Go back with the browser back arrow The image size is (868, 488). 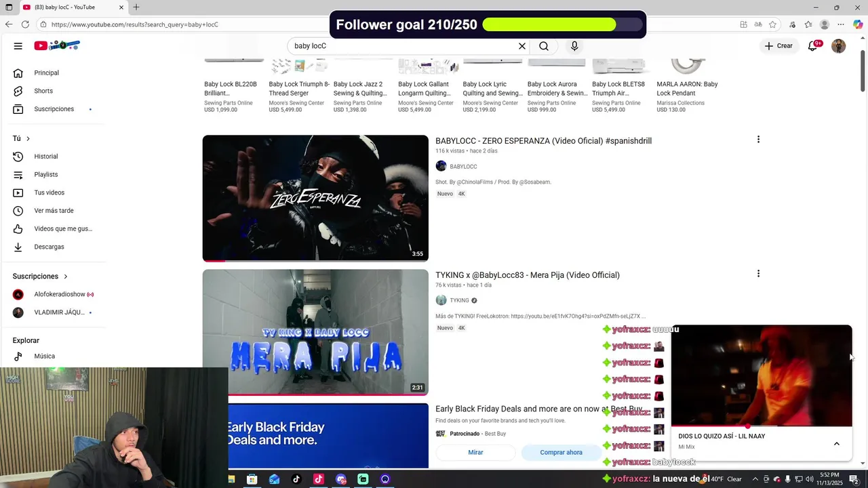tap(9, 24)
